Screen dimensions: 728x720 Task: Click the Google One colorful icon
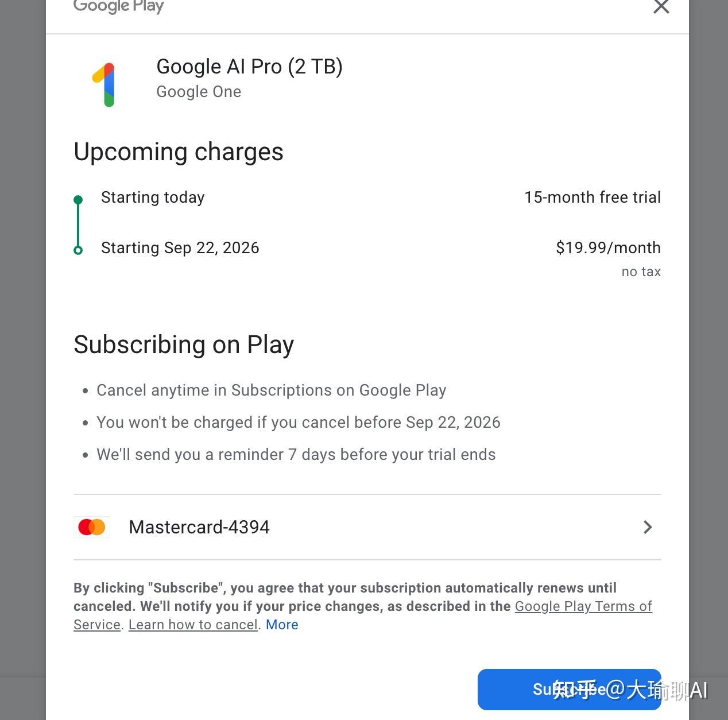(104, 84)
